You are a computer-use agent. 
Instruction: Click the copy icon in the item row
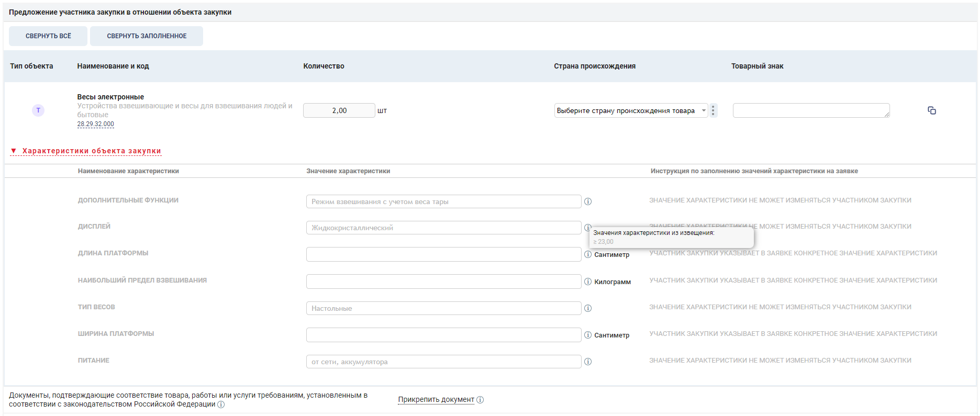pos(932,110)
